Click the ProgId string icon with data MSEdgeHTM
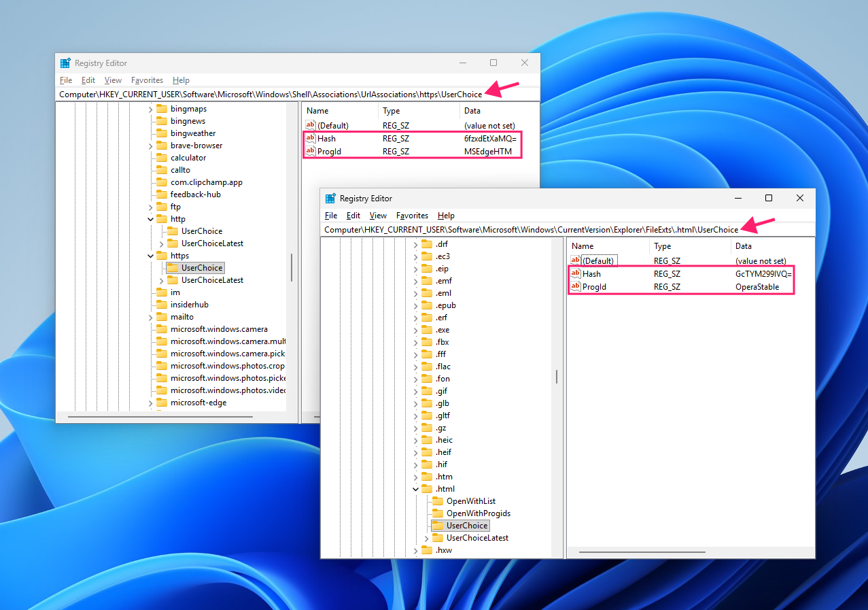The width and height of the screenshot is (868, 610). [311, 151]
